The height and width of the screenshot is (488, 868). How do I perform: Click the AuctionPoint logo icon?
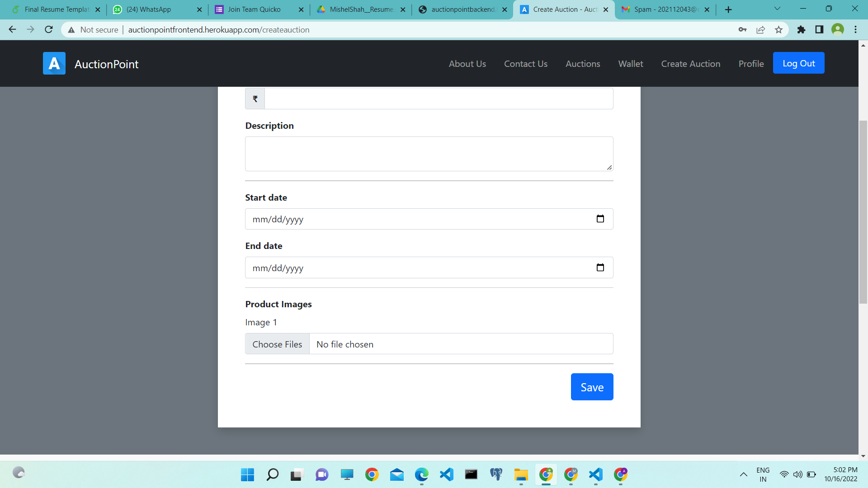pos(54,63)
